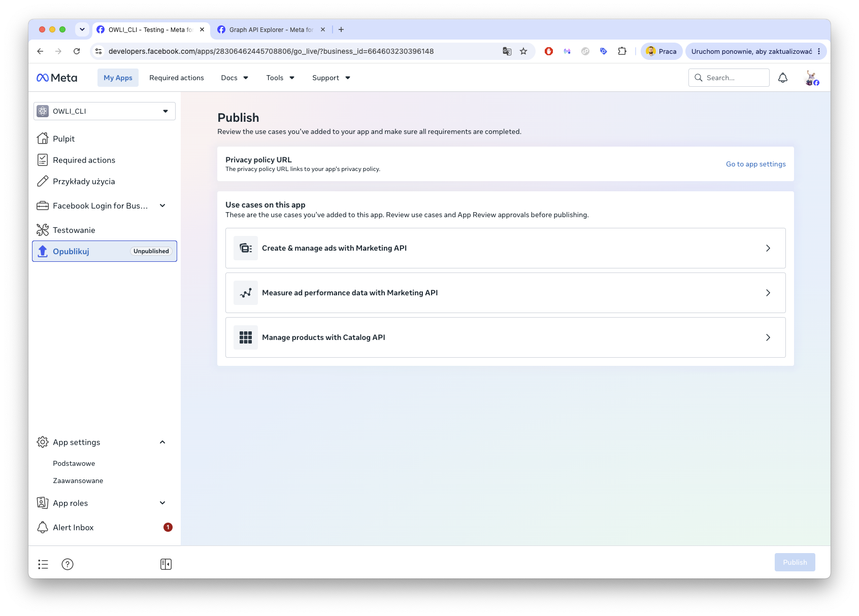Collapse the App settings section
The height and width of the screenshot is (616, 859).
(x=162, y=442)
